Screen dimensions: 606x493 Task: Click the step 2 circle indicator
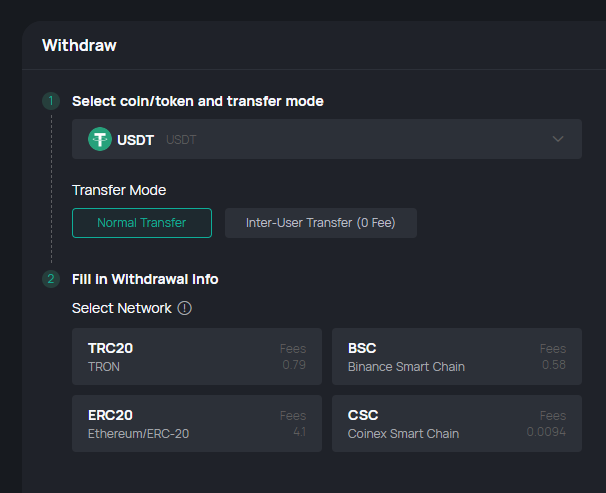click(x=51, y=279)
